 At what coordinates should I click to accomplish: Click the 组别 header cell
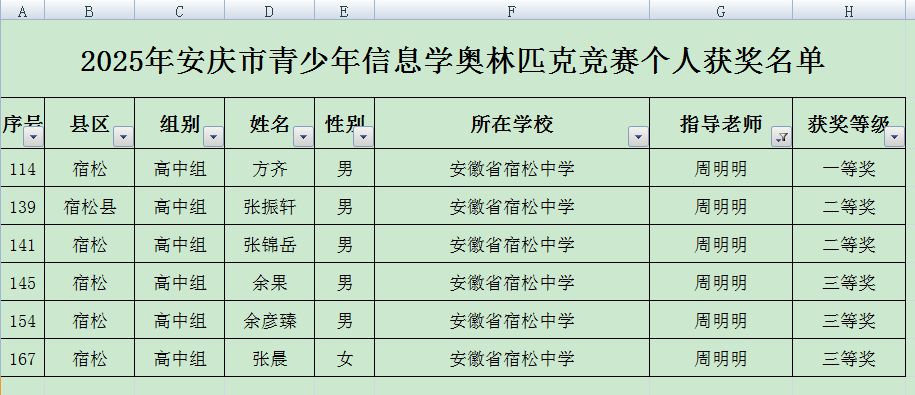179,123
